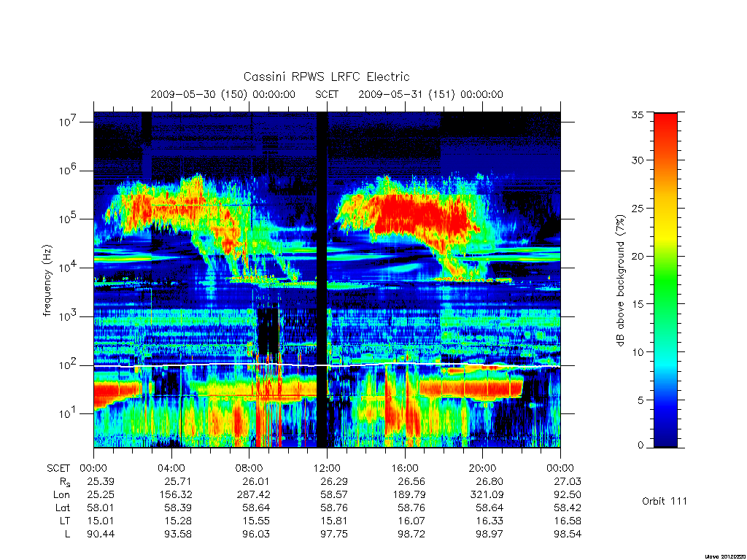This screenshot has width=747, height=560.
Task: Select the Rs value 26.80
Action: (x=489, y=481)
